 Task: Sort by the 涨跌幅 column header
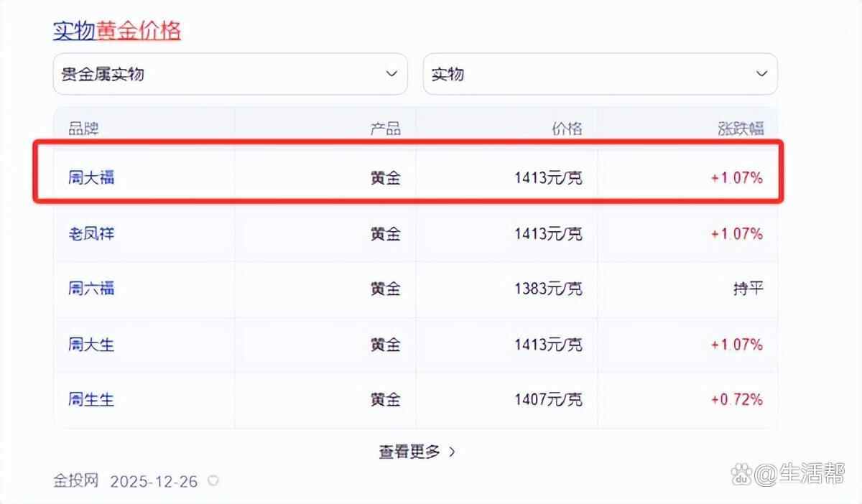click(x=741, y=129)
